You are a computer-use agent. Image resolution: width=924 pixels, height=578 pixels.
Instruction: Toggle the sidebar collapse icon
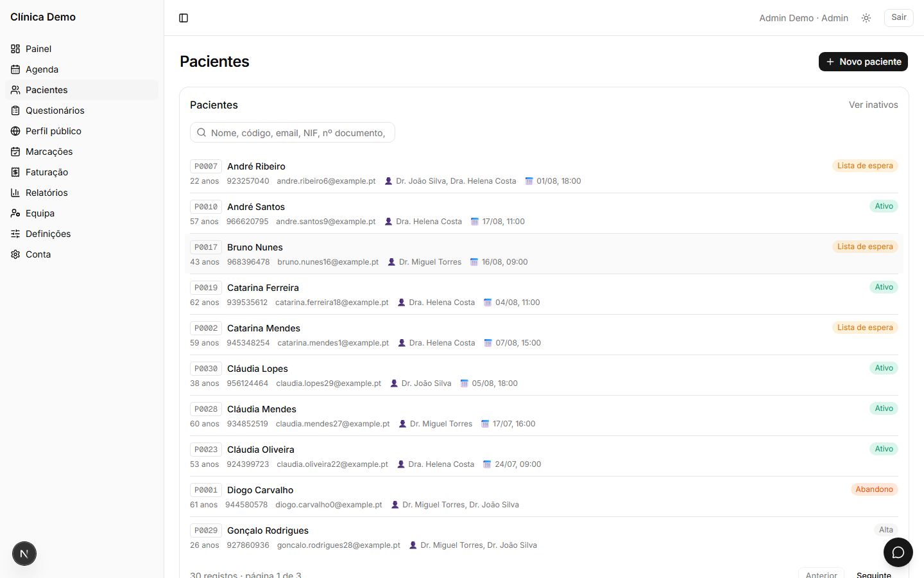(x=184, y=18)
